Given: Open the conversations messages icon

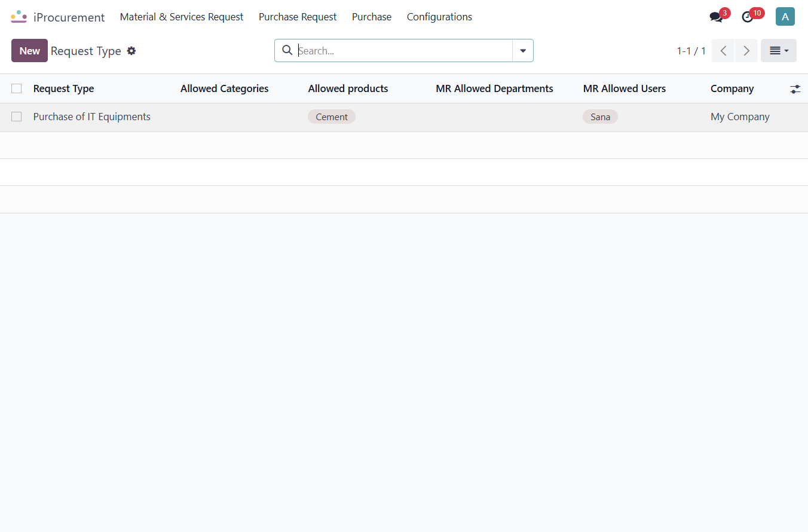Looking at the screenshot, I should click(716, 17).
